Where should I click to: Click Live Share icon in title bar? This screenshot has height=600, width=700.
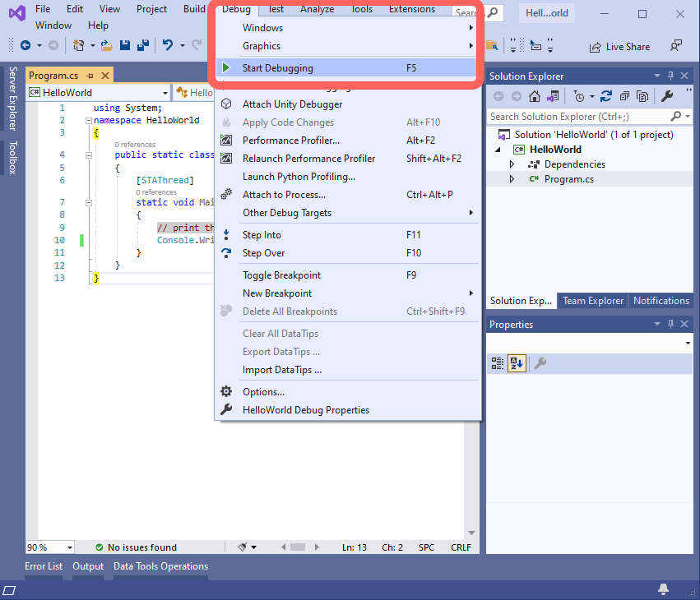point(595,48)
